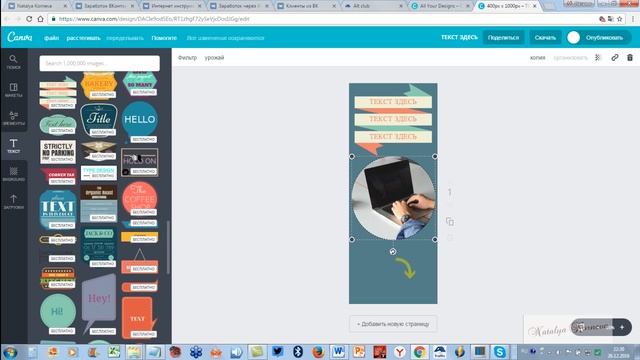
Task: Click Добавить новую страницу button
Action: (x=393, y=324)
